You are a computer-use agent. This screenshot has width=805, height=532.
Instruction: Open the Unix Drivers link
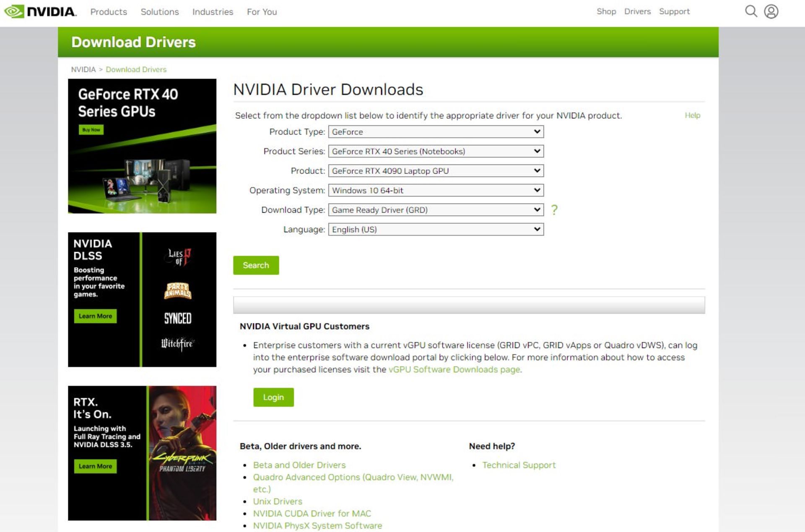278,501
